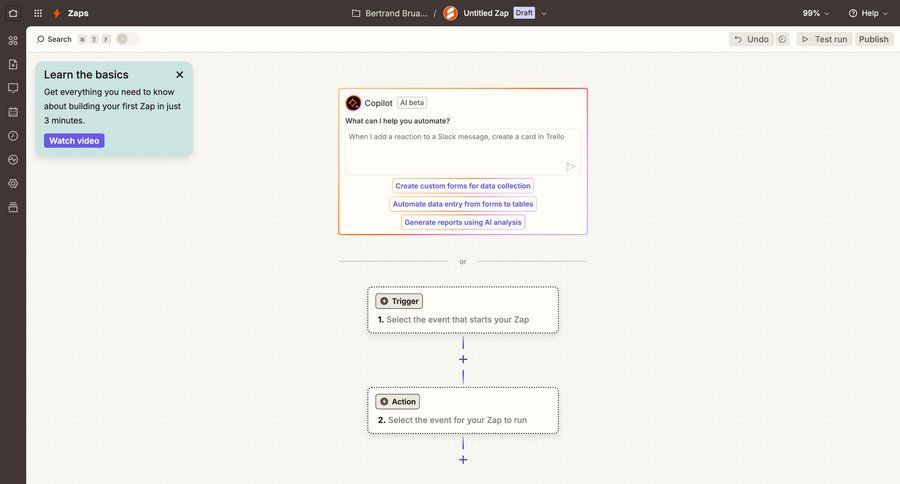Open the document with bolt sidebar icon

[13, 64]
